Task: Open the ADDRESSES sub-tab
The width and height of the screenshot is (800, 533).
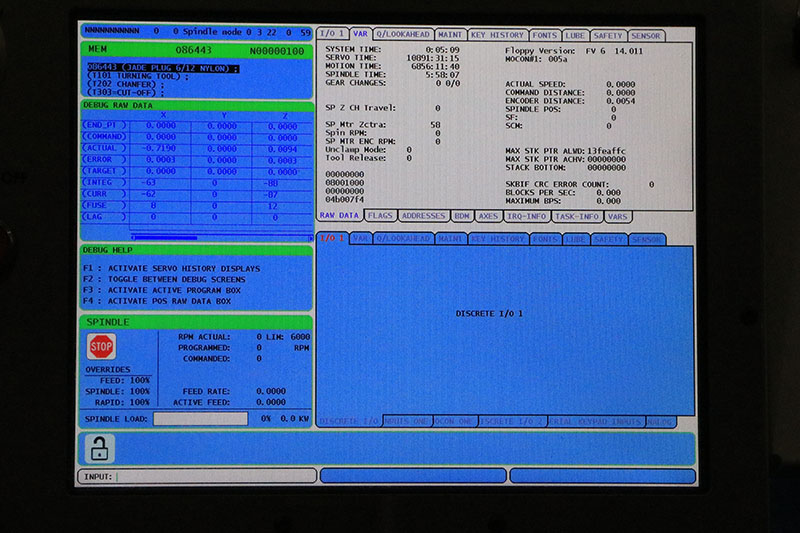Action: point(424,215)
